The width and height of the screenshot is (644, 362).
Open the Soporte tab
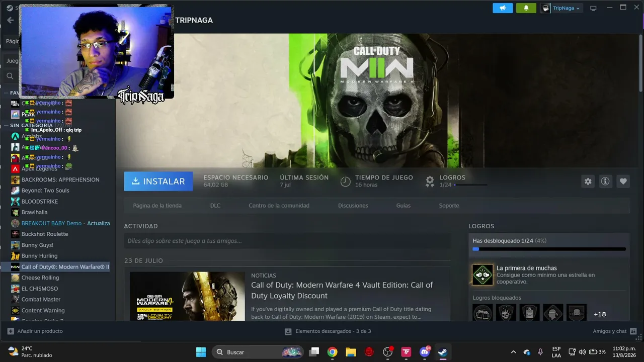tap(449, 206)
